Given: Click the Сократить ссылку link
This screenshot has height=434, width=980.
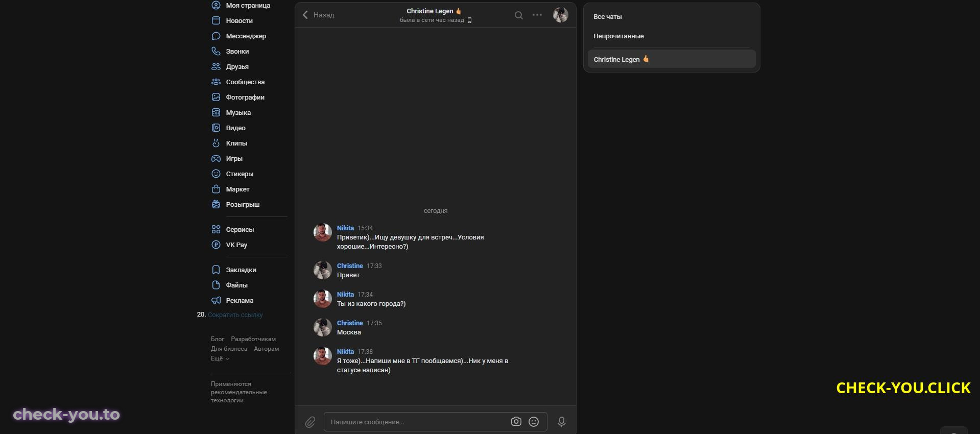Looking at the screenshot, I should click(235, 315).
